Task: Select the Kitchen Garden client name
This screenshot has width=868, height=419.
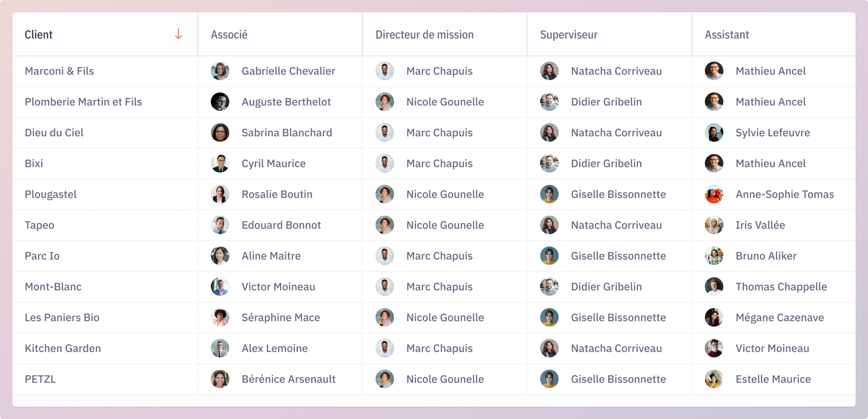Action: tap(63, 348)
